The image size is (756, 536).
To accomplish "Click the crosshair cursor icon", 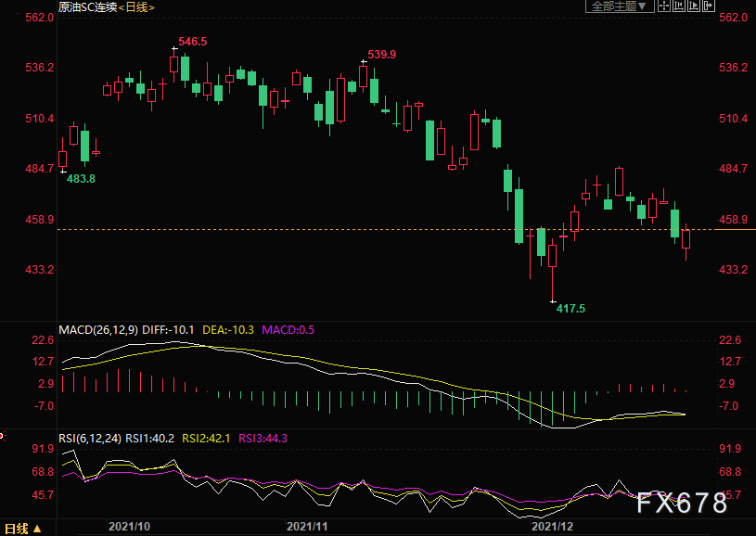I will coord(664,6).
